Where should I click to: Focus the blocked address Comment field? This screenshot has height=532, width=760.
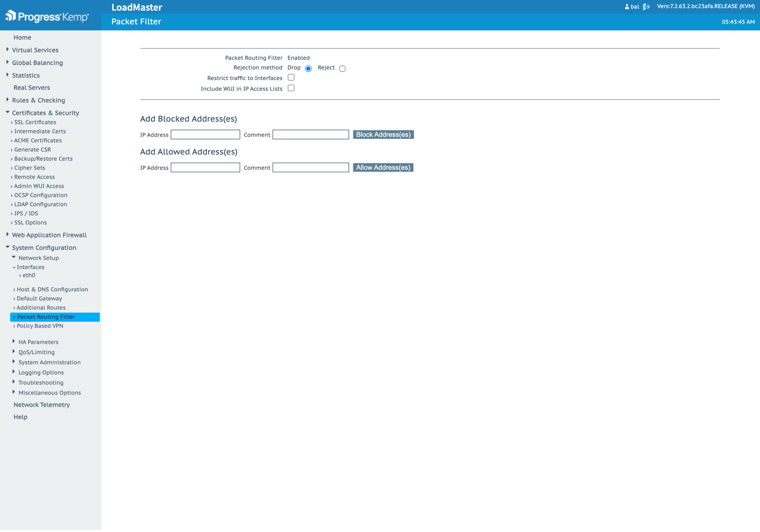point(311,135)
